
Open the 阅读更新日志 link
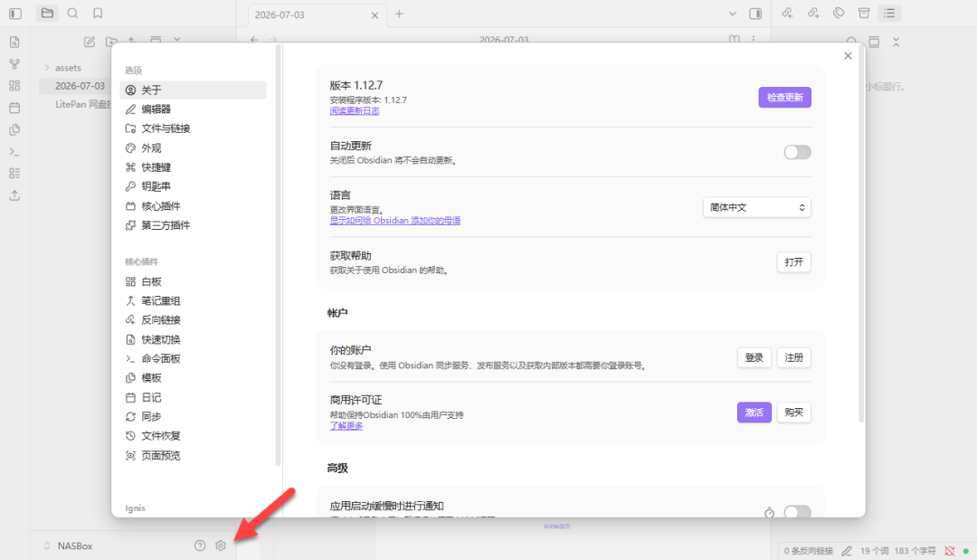click(x=355, y=111)
